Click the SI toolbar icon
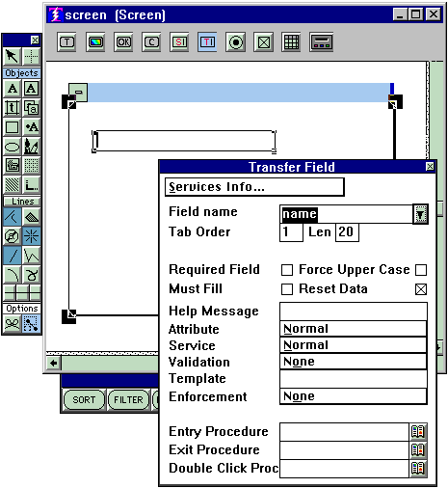Viewport: 448px width, 488px height. pos(179,41)
